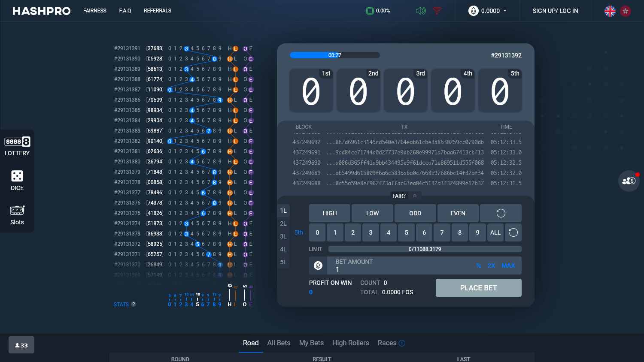
Task: Click the CPU usage chip icon
Action: tap(370, 11)
